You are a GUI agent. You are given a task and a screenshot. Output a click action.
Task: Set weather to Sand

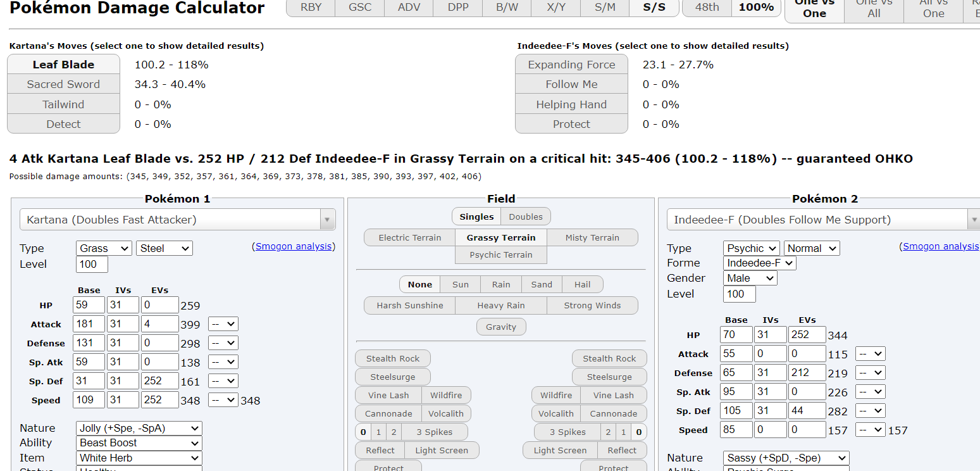(542, 284)
